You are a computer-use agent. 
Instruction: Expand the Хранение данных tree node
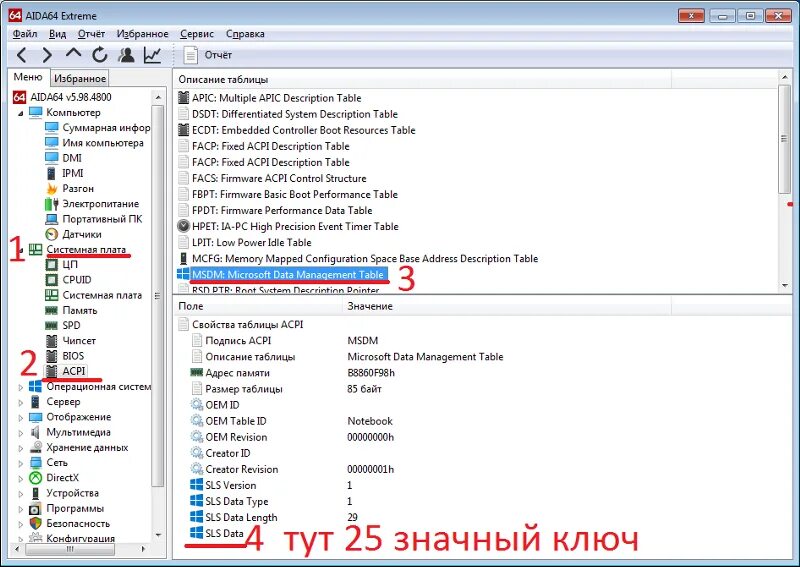point(20,449)
